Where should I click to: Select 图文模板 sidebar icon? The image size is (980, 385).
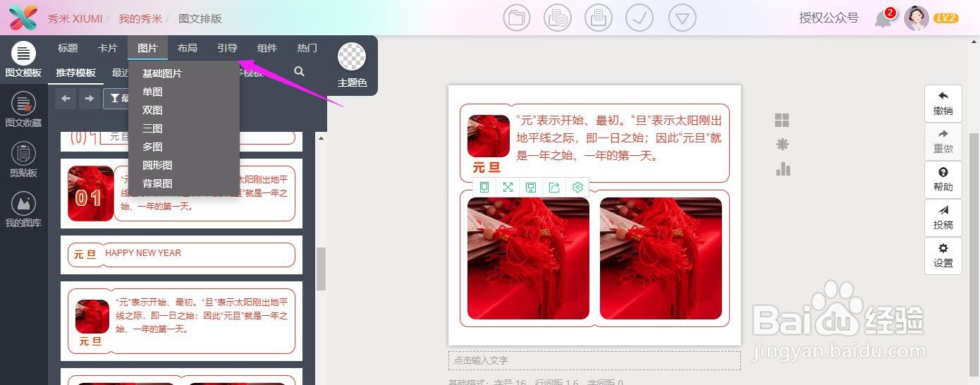(x=23, y=59)
